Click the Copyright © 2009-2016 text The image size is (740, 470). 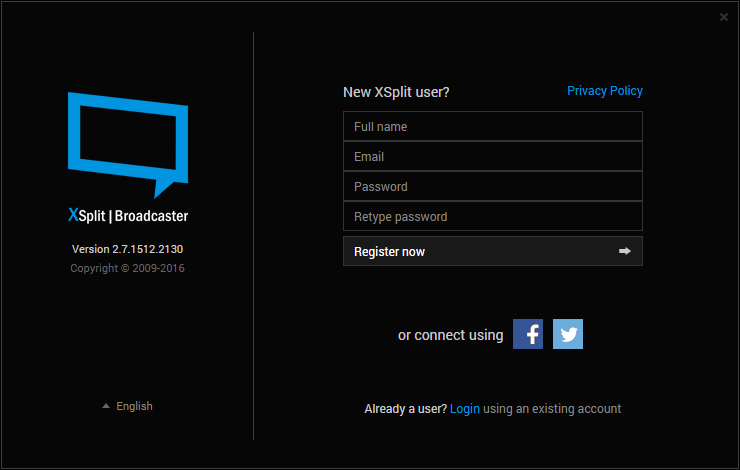coord(127,268)
